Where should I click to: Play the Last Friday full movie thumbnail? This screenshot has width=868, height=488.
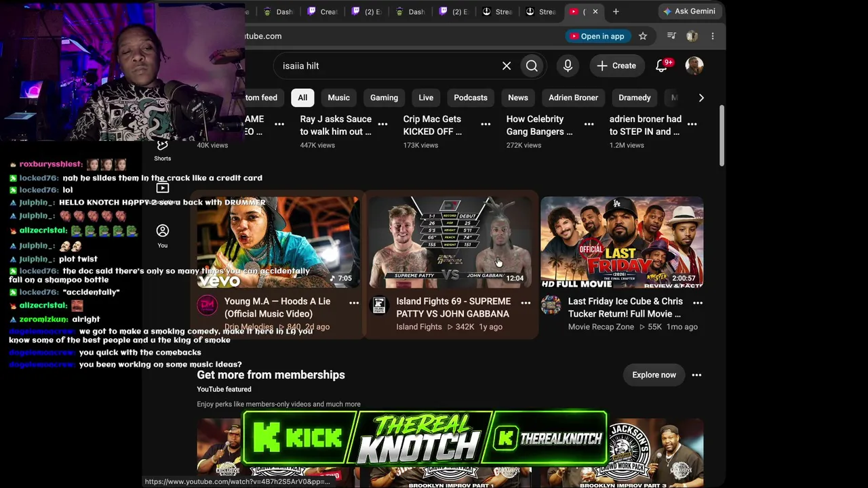622,243
